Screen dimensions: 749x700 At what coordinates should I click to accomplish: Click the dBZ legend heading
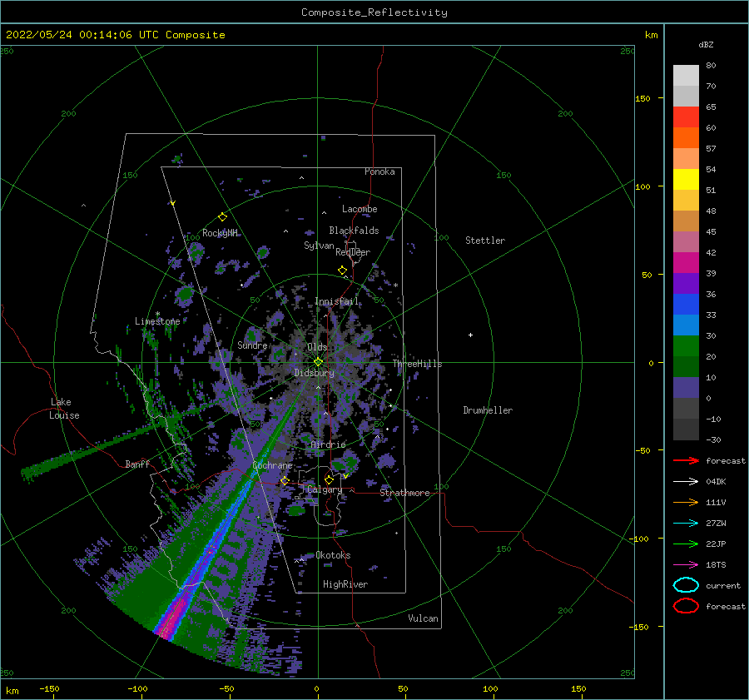click(706, 44)
